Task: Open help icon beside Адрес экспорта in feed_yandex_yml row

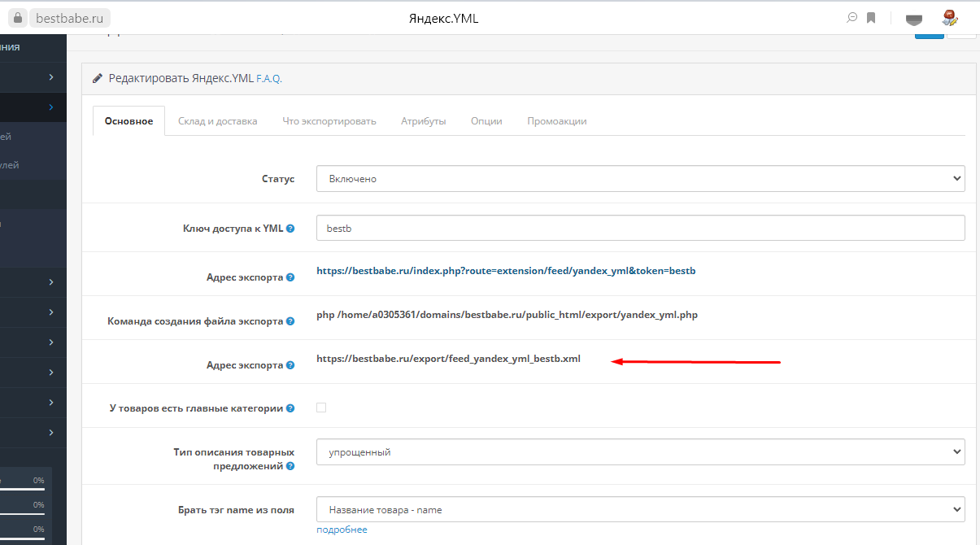Action: click(290, 365)
